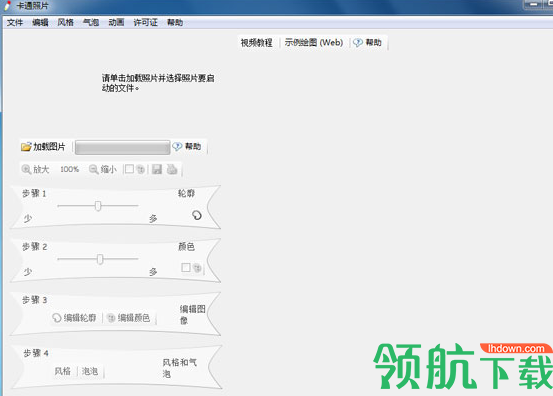Click the blank square icon in step 2
Screen dimensions: 553x396
point(186,268)
